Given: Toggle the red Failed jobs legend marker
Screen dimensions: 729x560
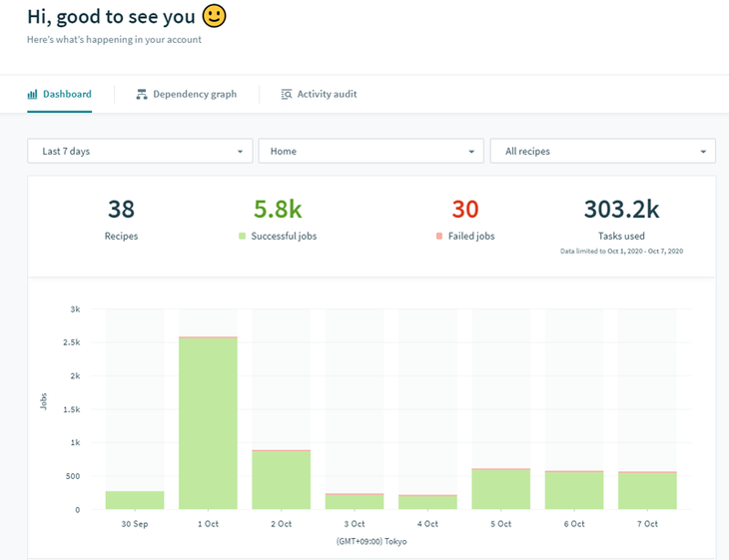Looking at the screenshot, I should tap(438, 237).
